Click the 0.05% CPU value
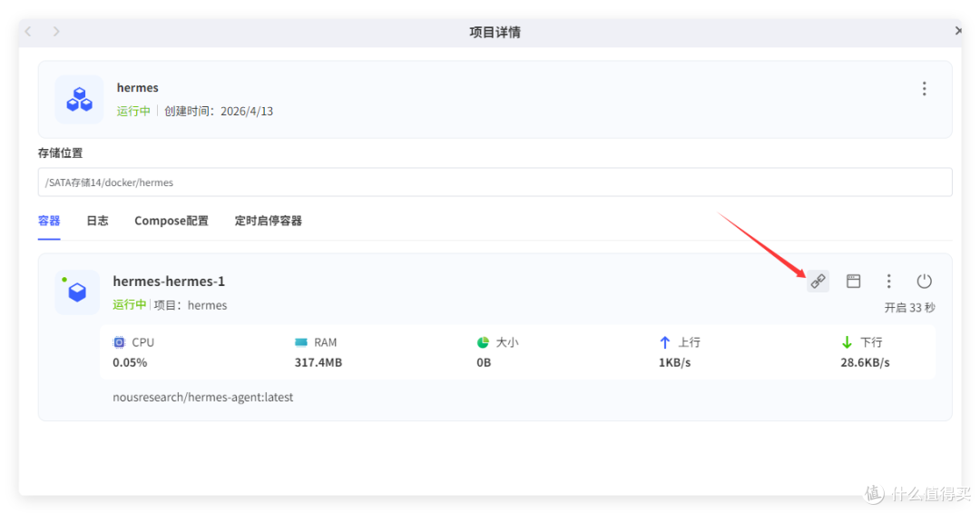980x514 pixels. [x=130, y=362]
